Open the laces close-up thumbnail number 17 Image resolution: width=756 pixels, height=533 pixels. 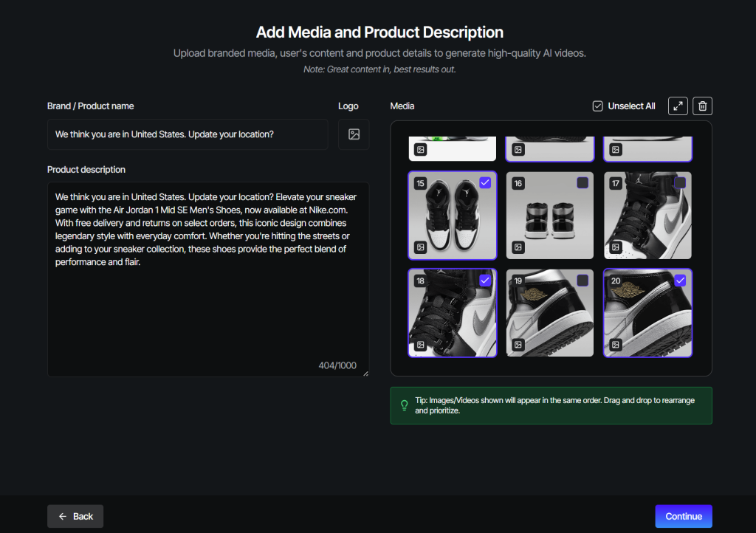pyautogui.click(x=647, y=216)
